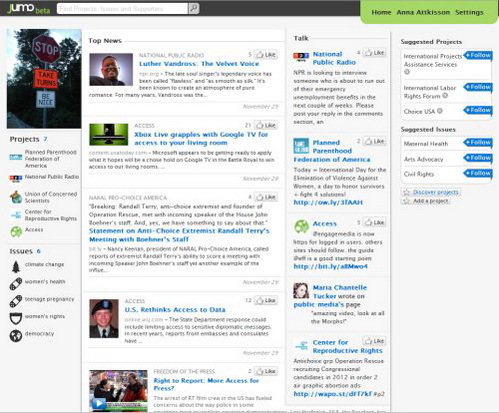Viewport: 499px width, 413px height.
Task: Like the Access Talk post
Action: (x=374, y=222)
